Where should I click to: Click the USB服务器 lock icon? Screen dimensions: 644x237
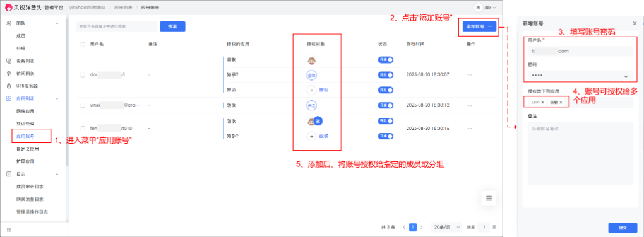(9, 86)
